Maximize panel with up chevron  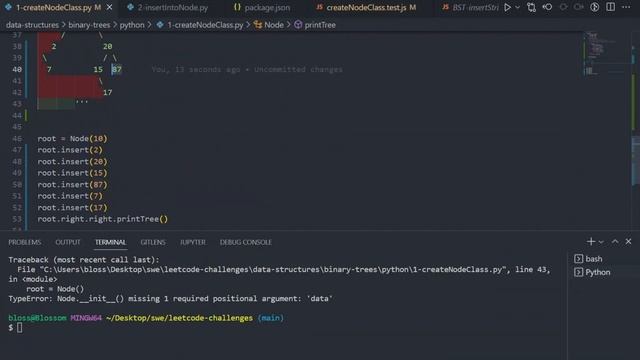click(x=615, y=242)
